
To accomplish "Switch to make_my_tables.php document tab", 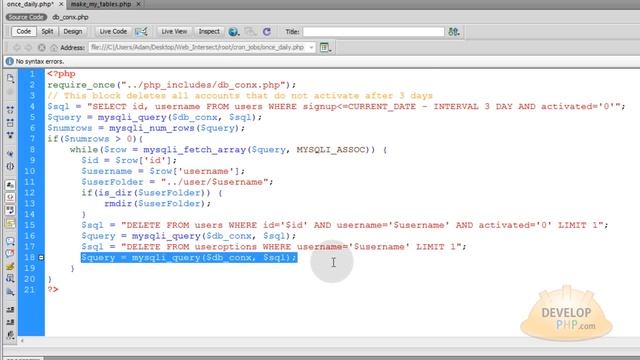I will (x=101, y=4).
